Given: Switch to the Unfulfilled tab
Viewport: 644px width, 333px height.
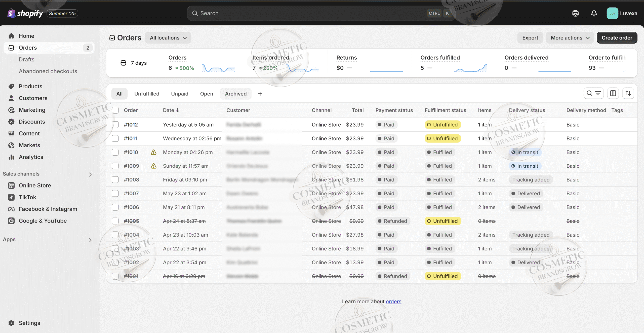Looking at the screenshot, I should [x=147, y=94].
